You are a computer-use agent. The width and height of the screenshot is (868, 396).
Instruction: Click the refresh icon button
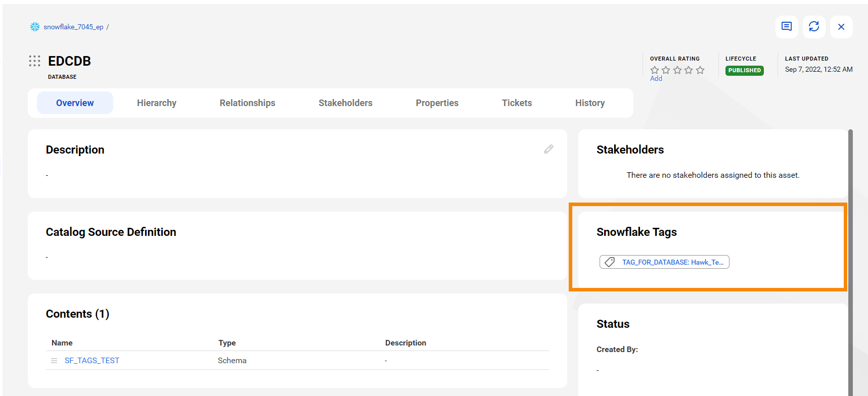814,27
